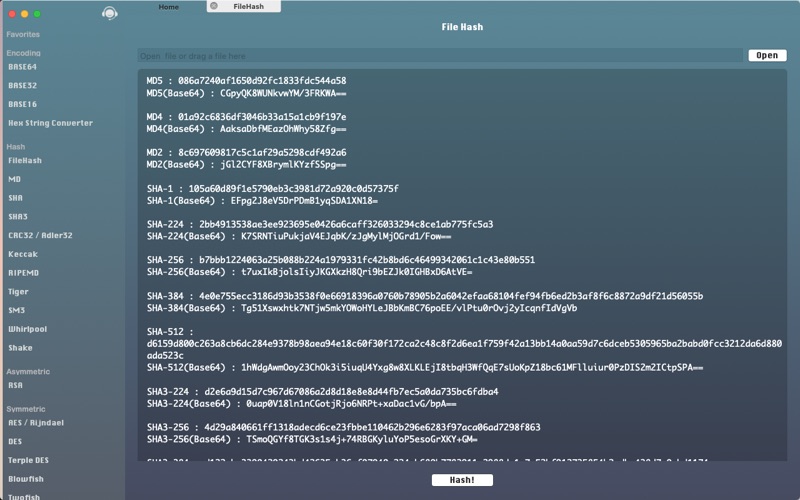Viewport: 800px width, 500px height.
Task: Click the MD5 hex hash line
Action: pos(246,81)
